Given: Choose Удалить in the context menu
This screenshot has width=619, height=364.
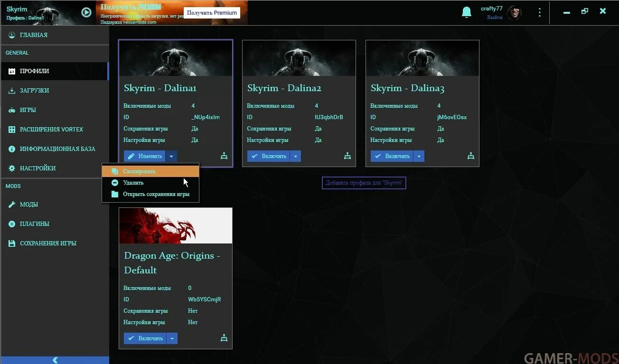Looking at the screenshot, I should 150,183.
